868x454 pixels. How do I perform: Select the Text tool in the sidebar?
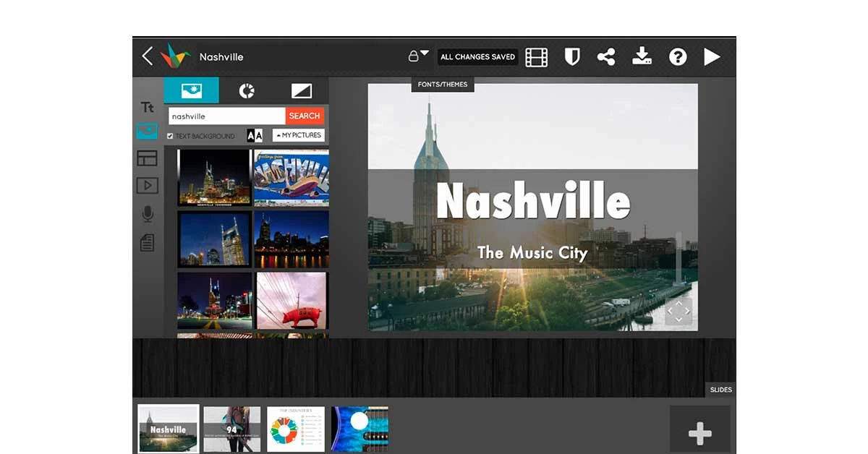(148, 106)
